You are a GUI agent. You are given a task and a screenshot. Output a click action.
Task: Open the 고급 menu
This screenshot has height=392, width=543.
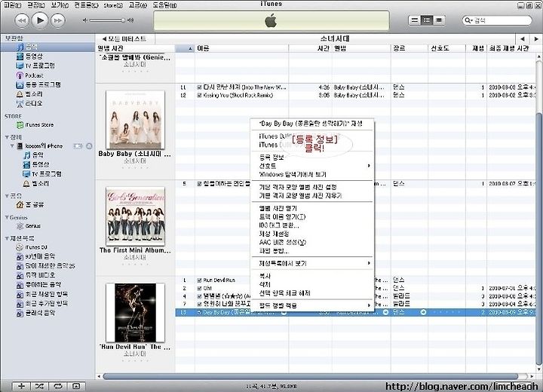pos(137,5)
